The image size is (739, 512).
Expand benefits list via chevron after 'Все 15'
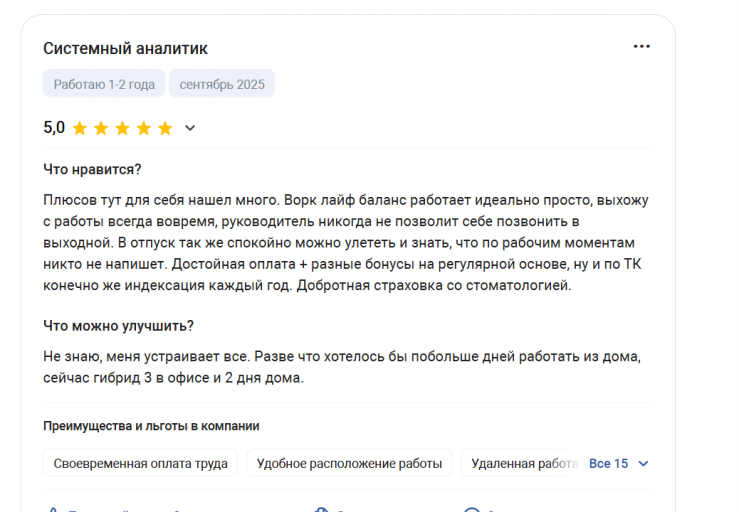[643, 464]
